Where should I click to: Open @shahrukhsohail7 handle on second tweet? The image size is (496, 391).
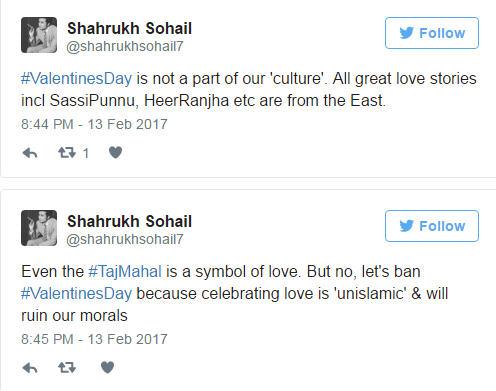coord(125,239)
